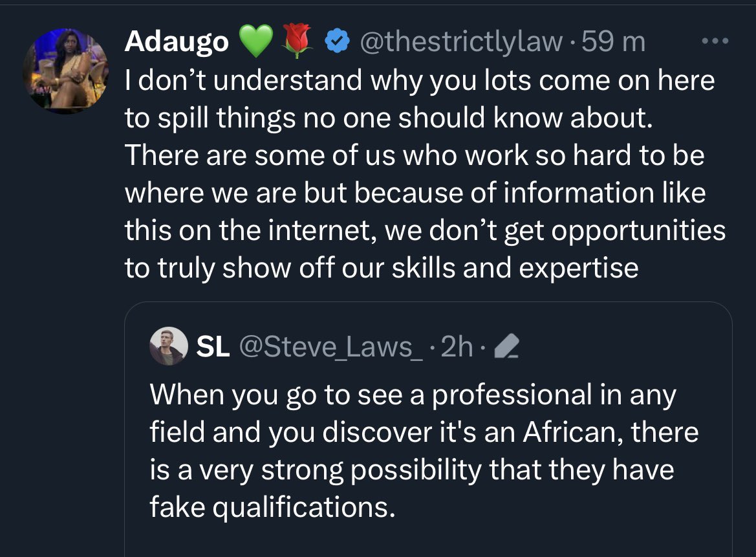Click the SL user's small avatar
The height and width of the screenshot is (557, 756).
click(168, 347)
